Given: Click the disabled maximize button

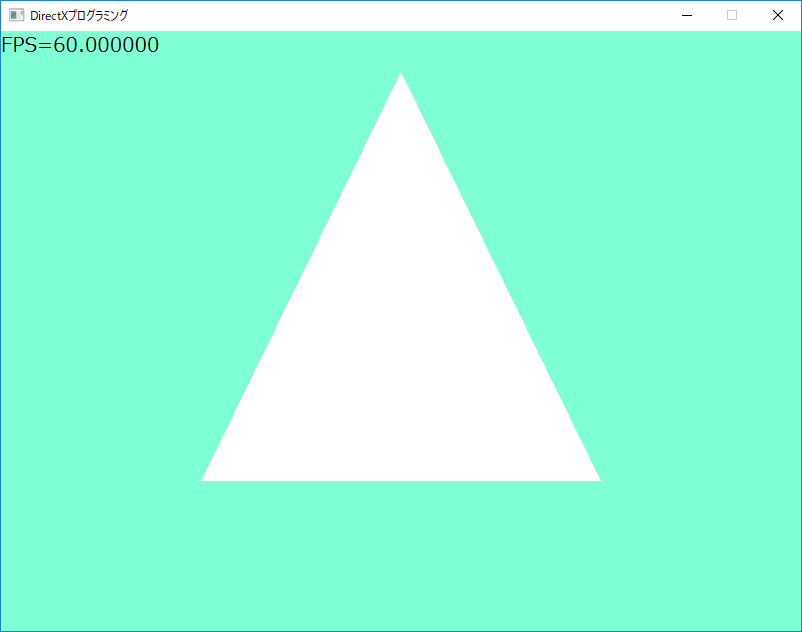Looking at the screenshot, I should click(x=732, y=15).
